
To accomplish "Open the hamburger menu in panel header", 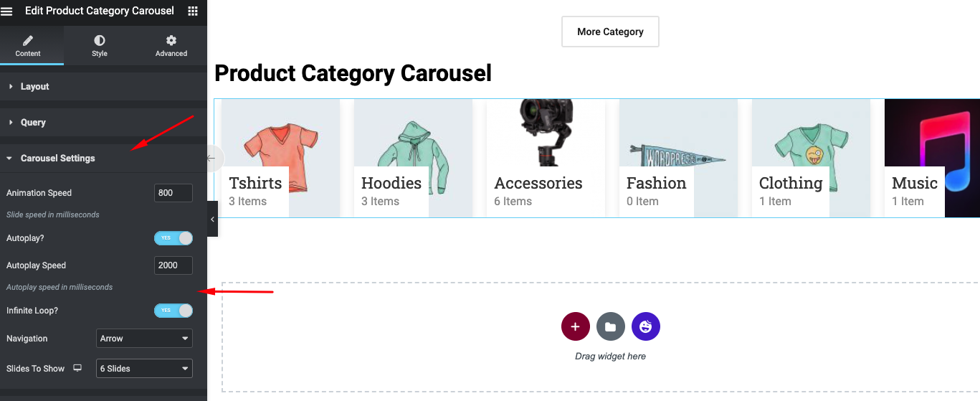I will (7, 11).
